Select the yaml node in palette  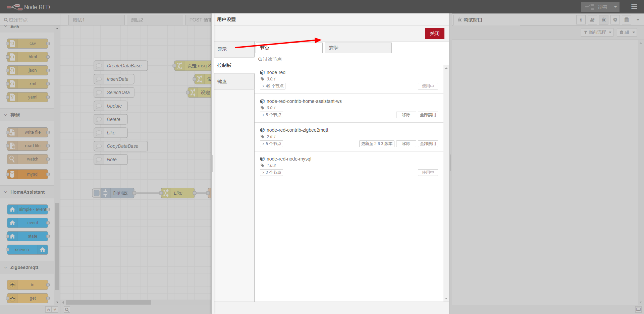pyautogui.click(x=28, y=97)
